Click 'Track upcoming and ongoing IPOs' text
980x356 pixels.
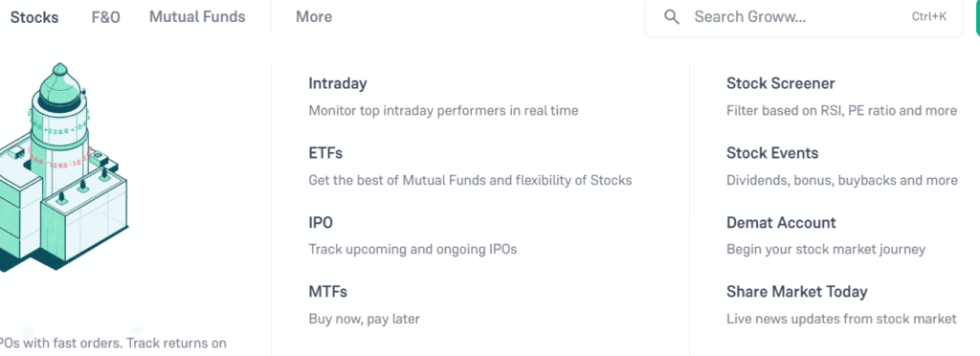point(412,249)
